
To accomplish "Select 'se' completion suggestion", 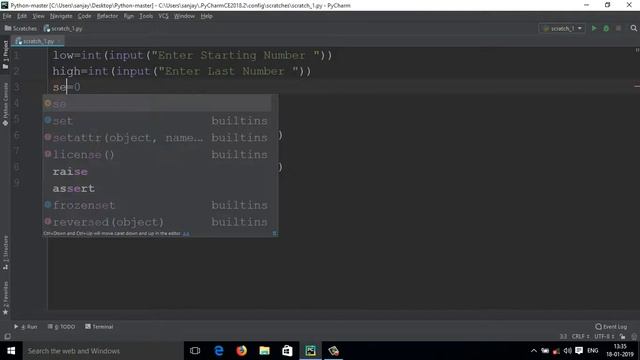I will pos(158,104).
